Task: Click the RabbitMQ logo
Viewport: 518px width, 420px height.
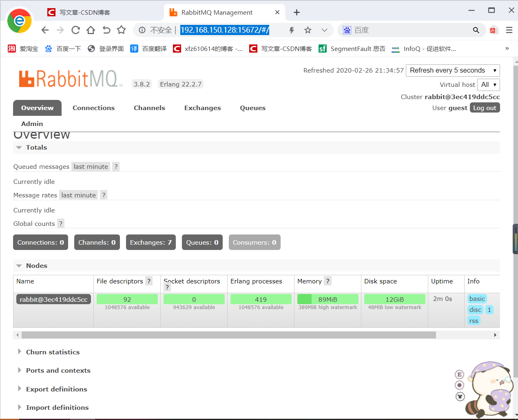Action: click(70, 78)
